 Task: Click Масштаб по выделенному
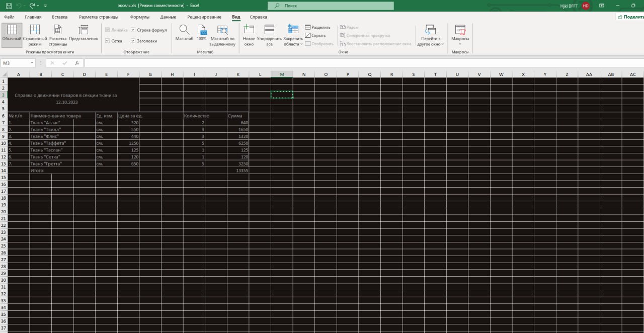(x=222, y=35)
